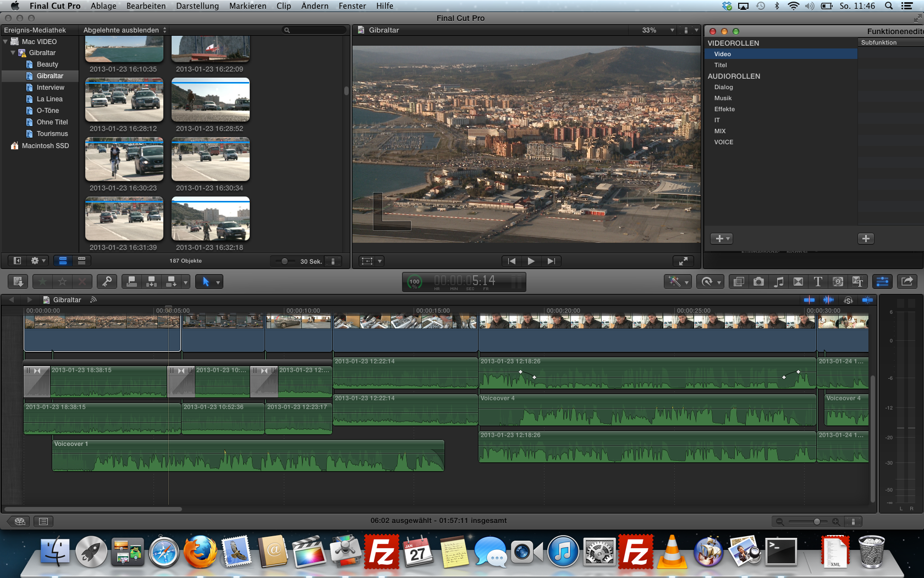Open the Generators browser

(x=838, y=282)
